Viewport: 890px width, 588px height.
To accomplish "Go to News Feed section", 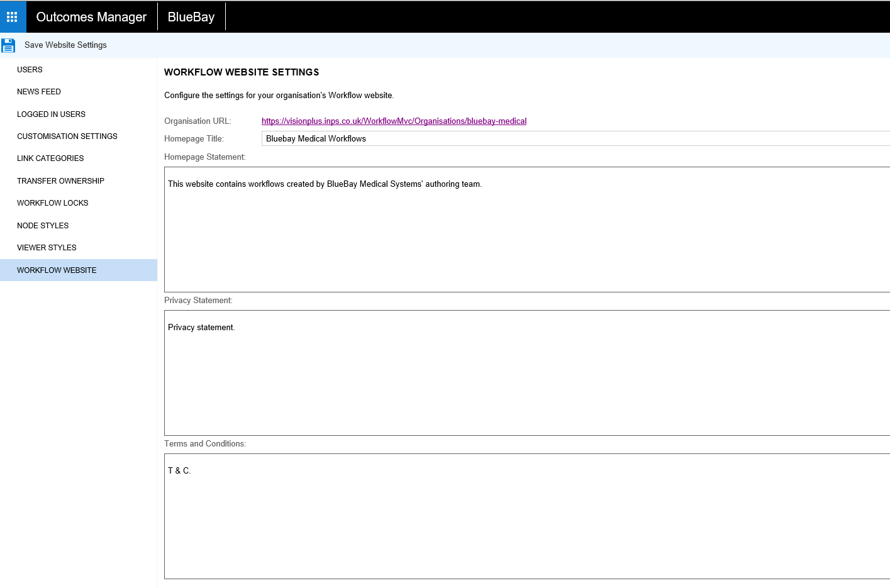I will (x=39, y=92).
